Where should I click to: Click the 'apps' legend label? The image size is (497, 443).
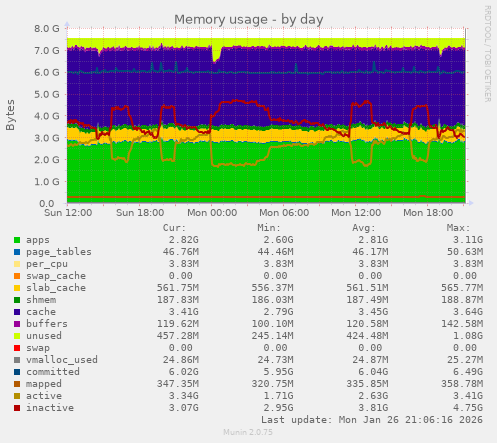click(38, 240)
